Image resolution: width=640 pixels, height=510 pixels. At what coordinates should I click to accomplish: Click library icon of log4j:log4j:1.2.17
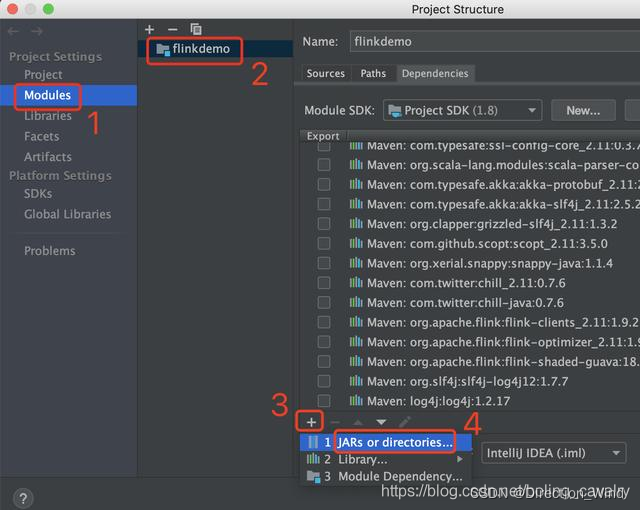pyautogui.click(x=356, y=401)
